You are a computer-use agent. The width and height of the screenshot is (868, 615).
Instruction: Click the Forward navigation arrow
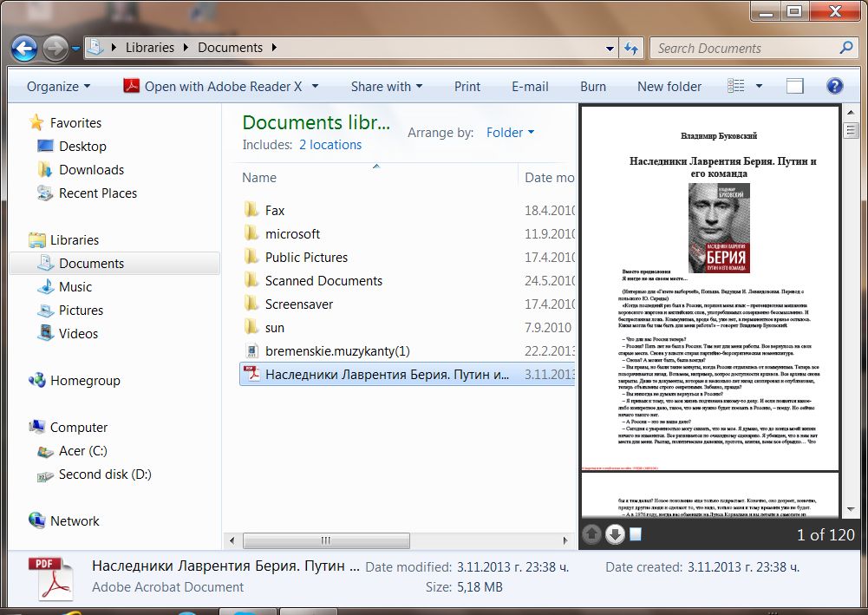[55, 49]
